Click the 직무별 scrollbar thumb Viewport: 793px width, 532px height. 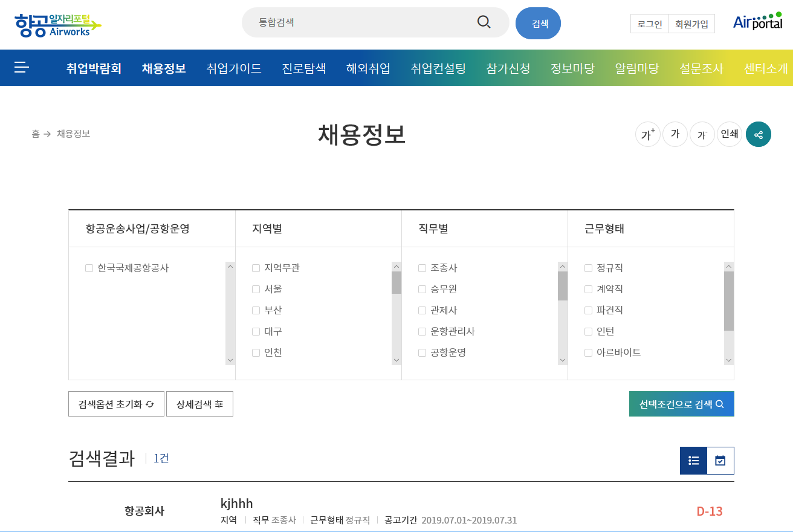click(x=563, y=286)
